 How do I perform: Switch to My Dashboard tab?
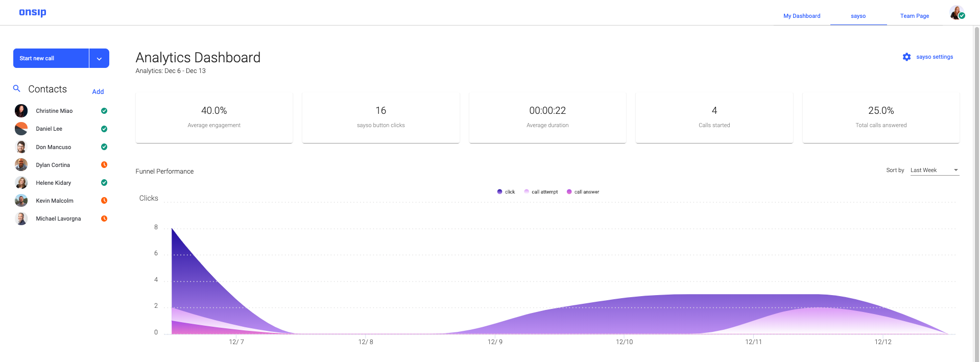802,16
